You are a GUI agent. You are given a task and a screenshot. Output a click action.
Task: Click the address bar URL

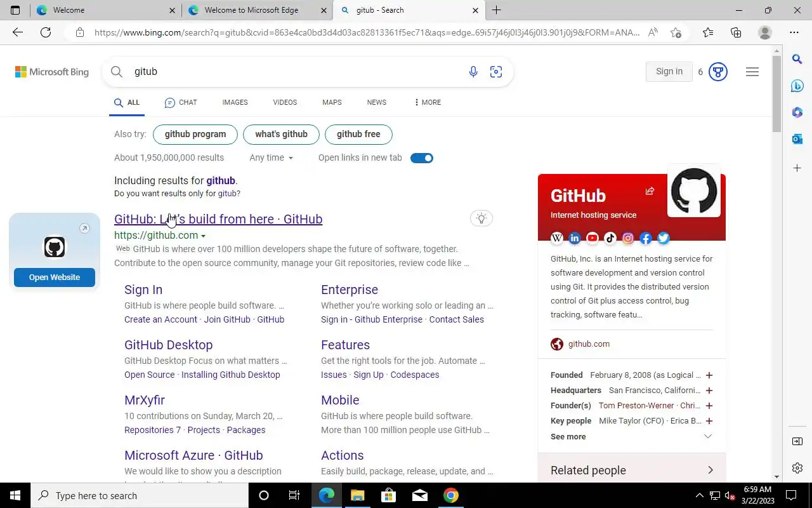coord(367,32)
